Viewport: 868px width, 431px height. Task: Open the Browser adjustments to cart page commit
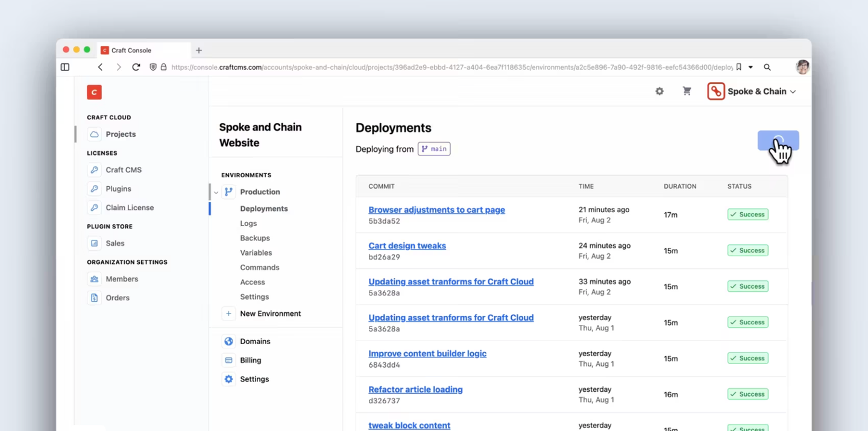point(437,210)
